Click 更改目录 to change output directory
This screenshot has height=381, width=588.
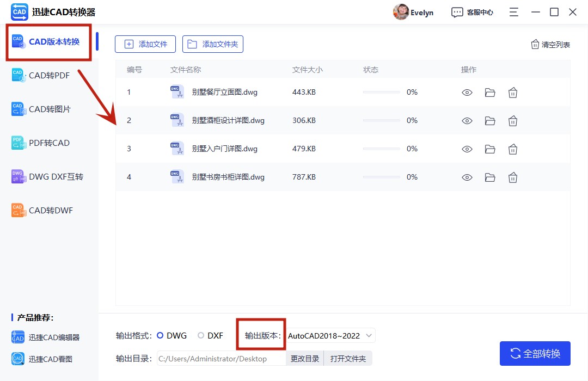(x=305, y=358)
